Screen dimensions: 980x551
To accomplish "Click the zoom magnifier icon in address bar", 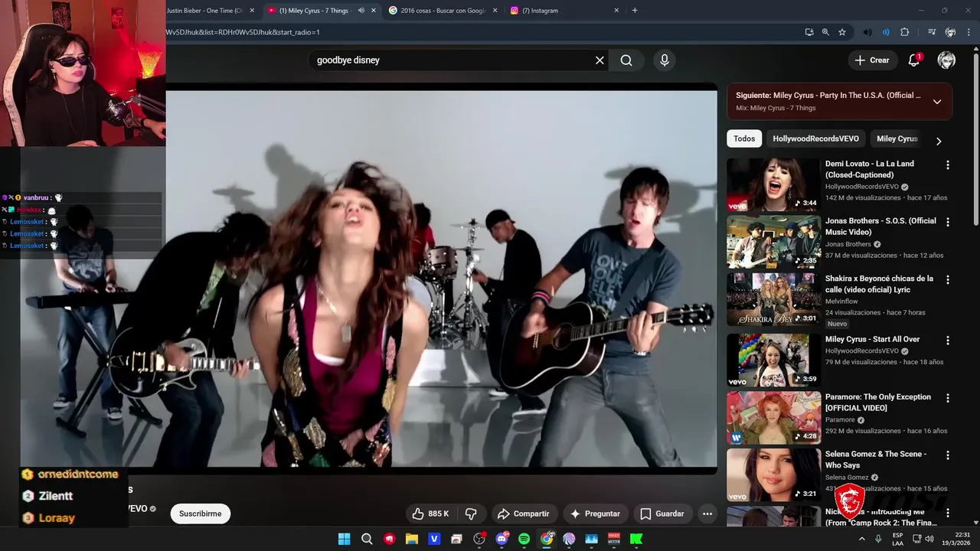I will 825,32.
